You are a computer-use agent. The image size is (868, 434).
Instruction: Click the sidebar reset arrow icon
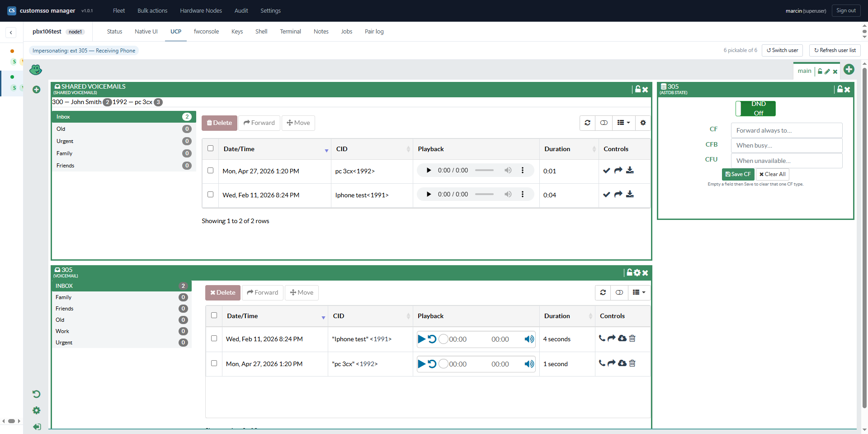coord(37,394)
